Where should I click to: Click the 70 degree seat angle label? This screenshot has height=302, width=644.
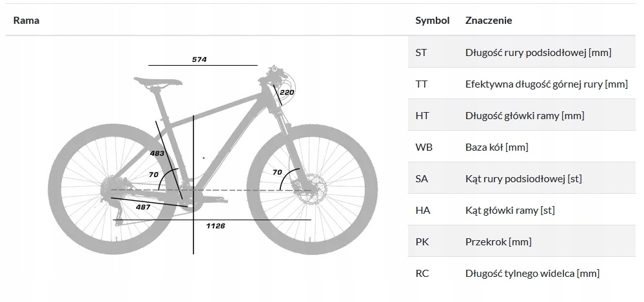coord(153,175)
